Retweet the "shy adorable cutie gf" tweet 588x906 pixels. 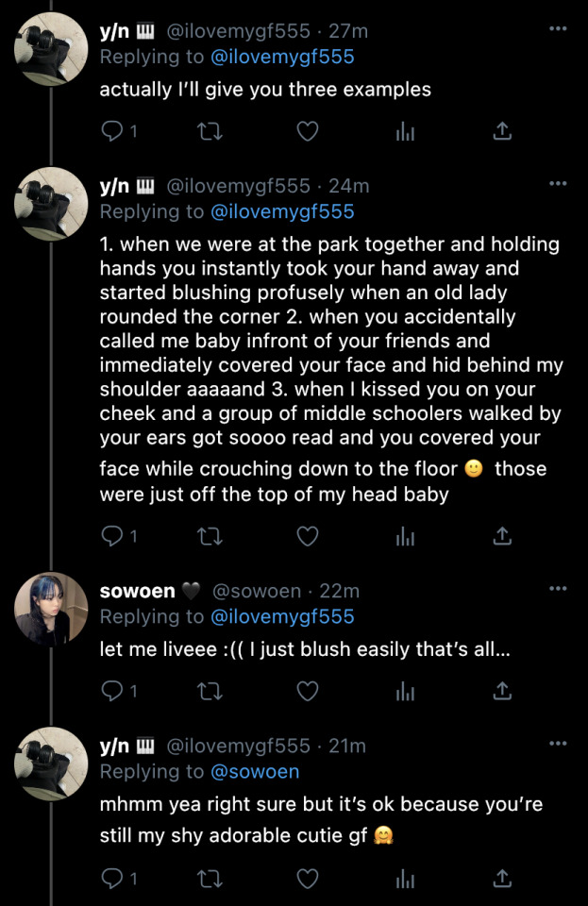click(x=208, y=880)
